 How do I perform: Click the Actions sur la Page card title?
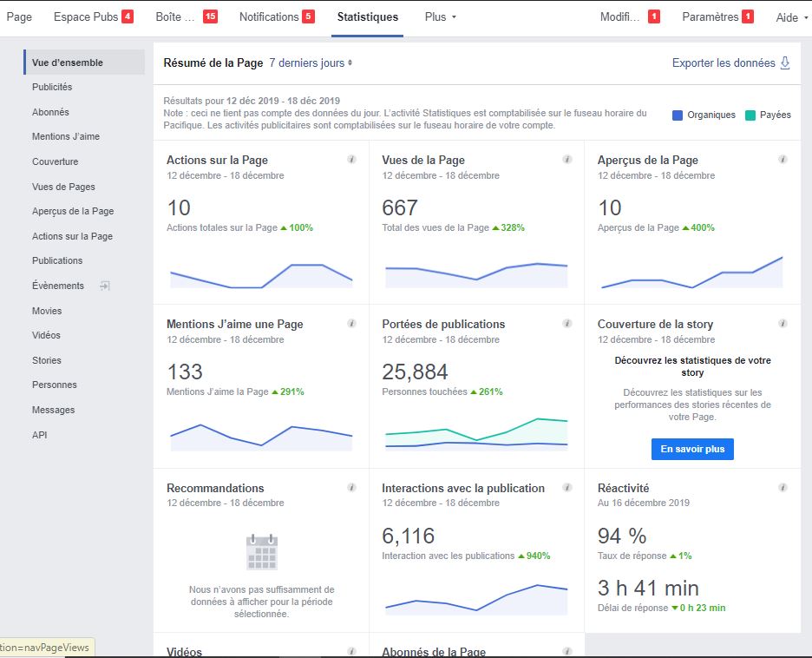click(x=217, y=160)
